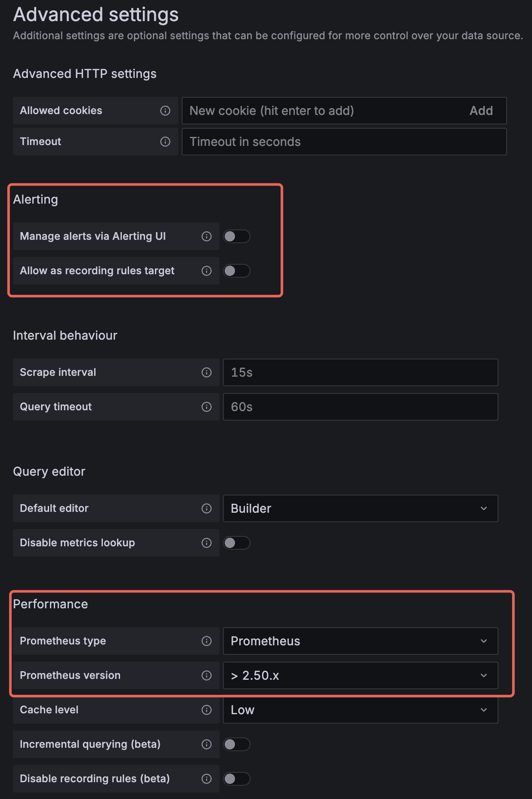The height and width of the screenshot is (799, 532).
Task: Click the Timeout in seconds input field
Action: click(344, 142)
